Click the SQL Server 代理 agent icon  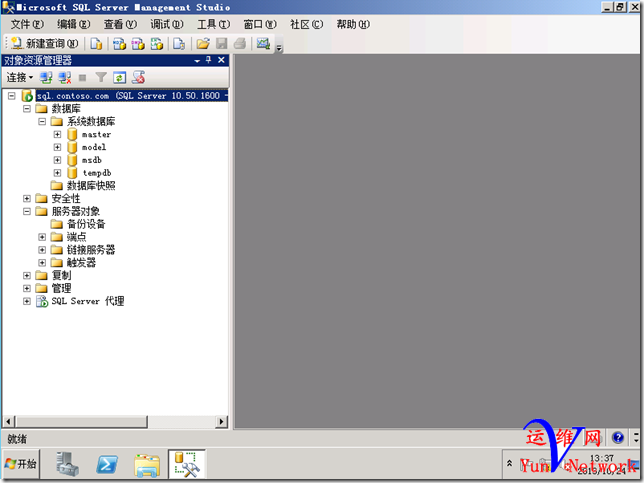pos(42,301)
